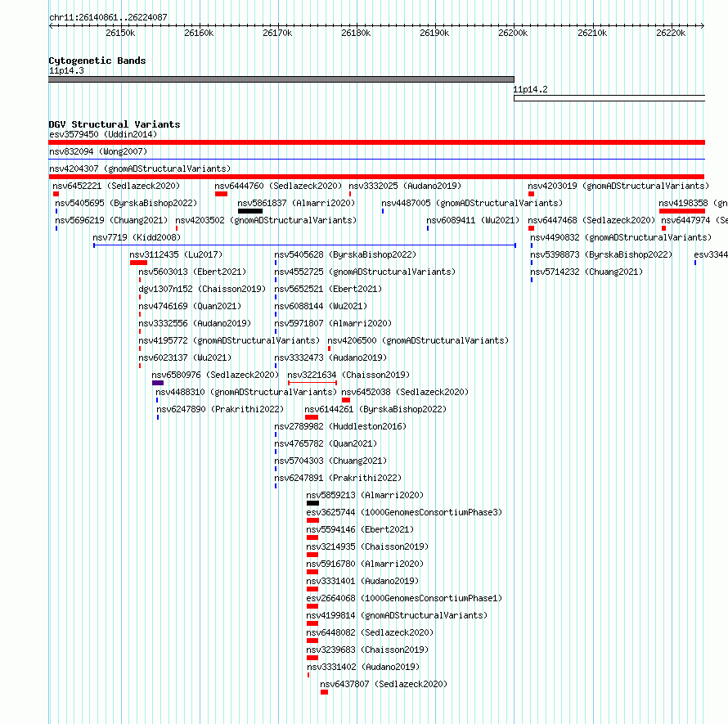Click nsv5971807 (Almarri2020) label
728x724 pixels.
333,323
